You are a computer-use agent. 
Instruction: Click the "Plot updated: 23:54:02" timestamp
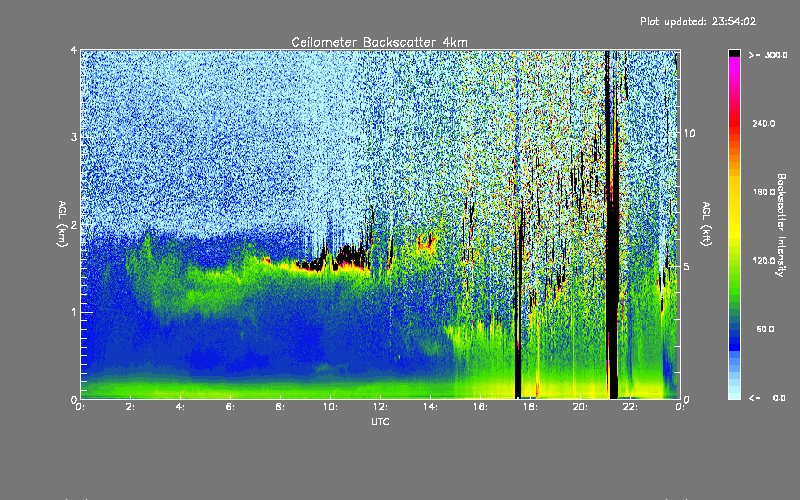tap(698, 21)
